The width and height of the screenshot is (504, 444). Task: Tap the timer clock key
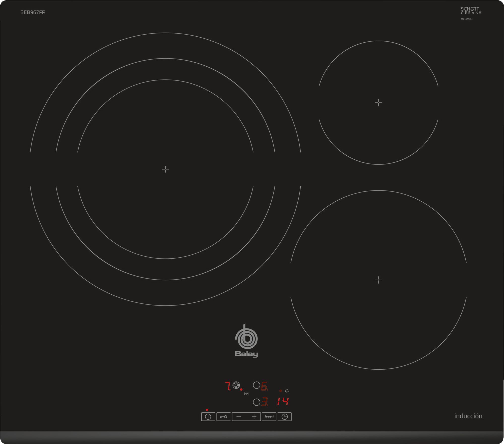click(285, 417)
